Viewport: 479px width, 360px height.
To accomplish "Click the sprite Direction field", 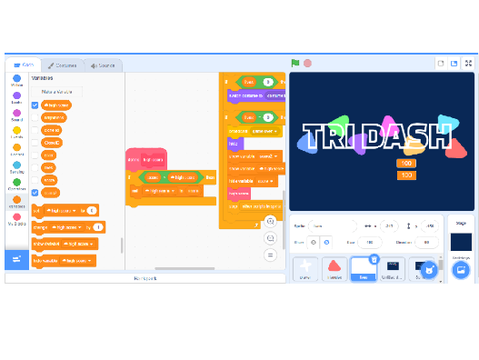I will (x=426, y=242).
